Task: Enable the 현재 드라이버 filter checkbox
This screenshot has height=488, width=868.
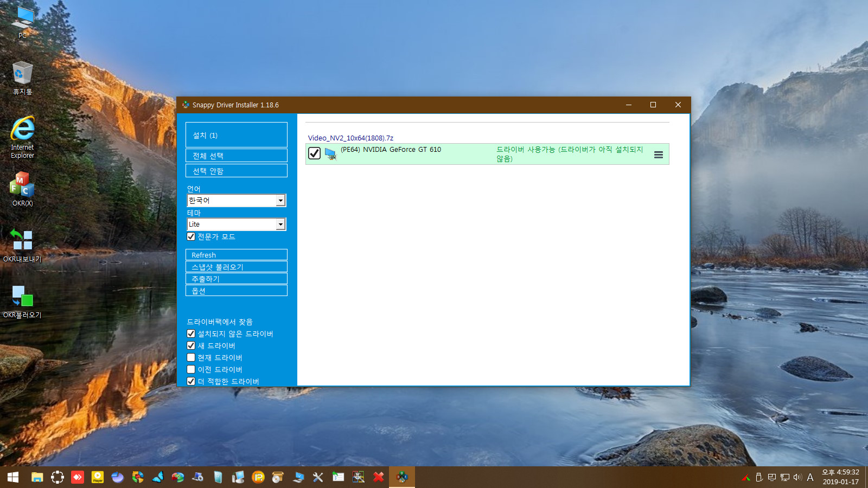Action: (x=191, y=357)
